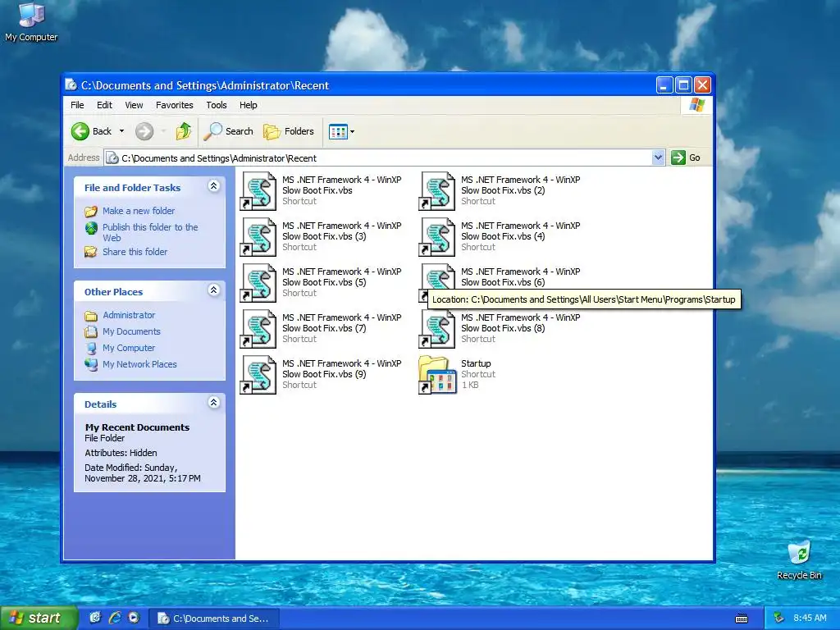The width and height of the screenshot is (840, 630).
Task: Select the Slow Boot Fix.vbs (2) icon
Action: [437, 190]
